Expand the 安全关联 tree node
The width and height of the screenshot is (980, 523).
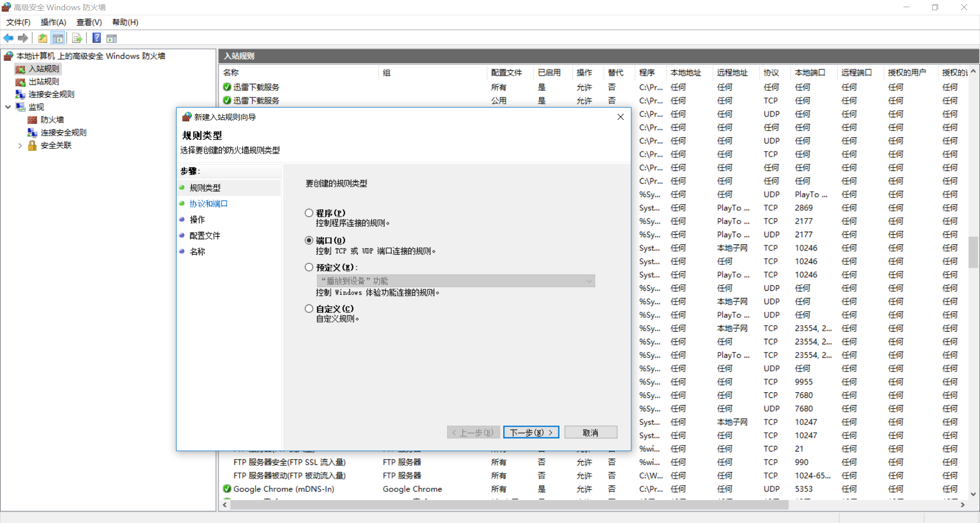click(20, 145)
